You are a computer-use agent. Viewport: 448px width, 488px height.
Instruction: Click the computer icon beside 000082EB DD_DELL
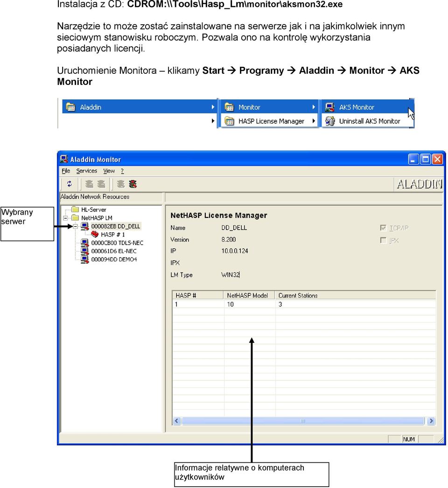pyautogui.click(x=84, y=226)
